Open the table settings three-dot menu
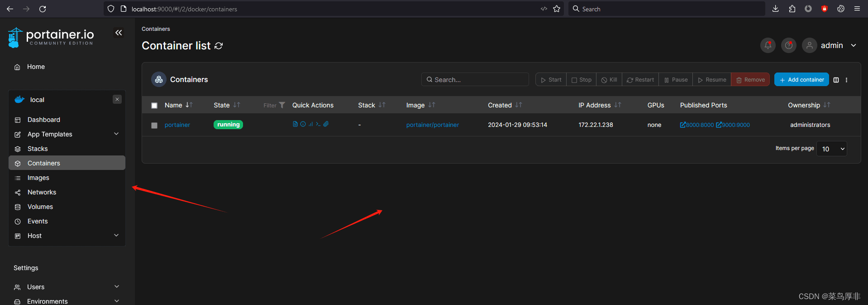 coord(846,80)
